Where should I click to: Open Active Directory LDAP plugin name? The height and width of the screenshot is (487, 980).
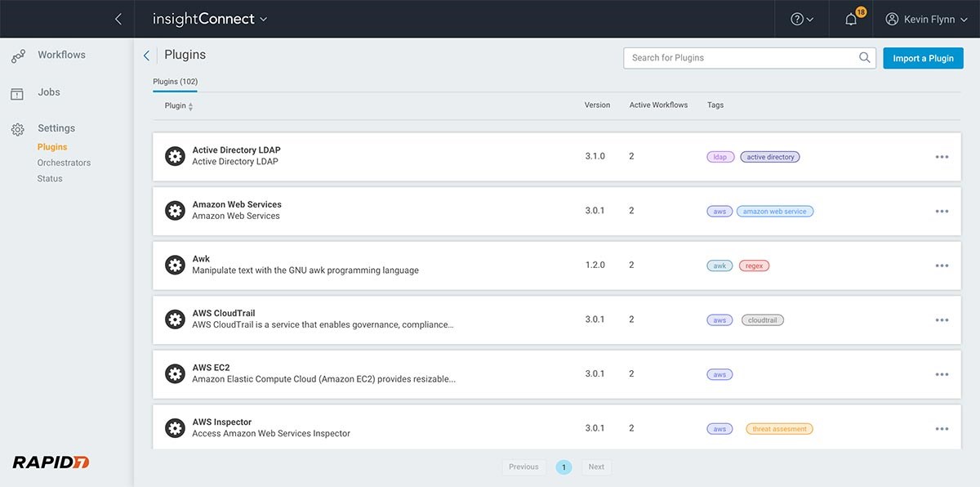tap(236, 150)
